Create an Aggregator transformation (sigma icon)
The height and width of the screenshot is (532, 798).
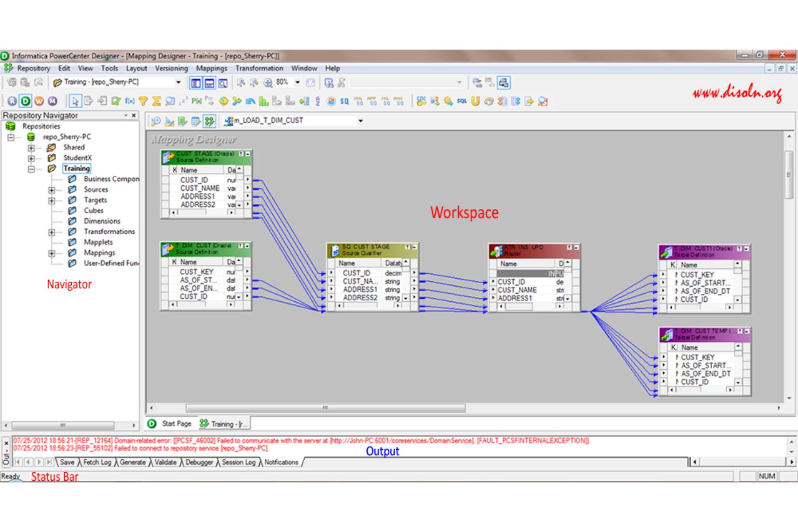pos(156,101)
